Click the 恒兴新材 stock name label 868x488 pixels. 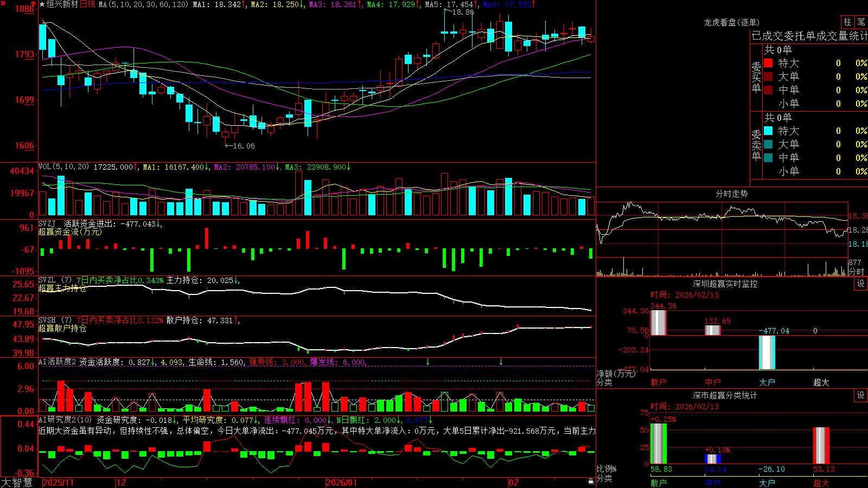62,4
